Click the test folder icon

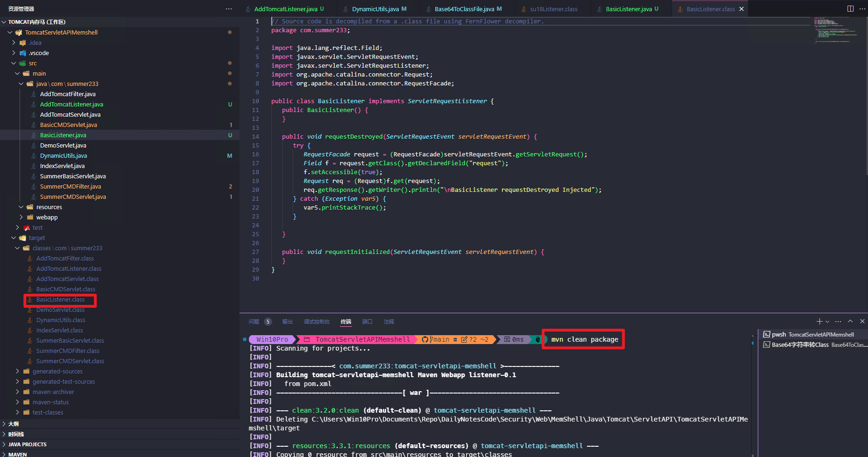tap(27, 228)
